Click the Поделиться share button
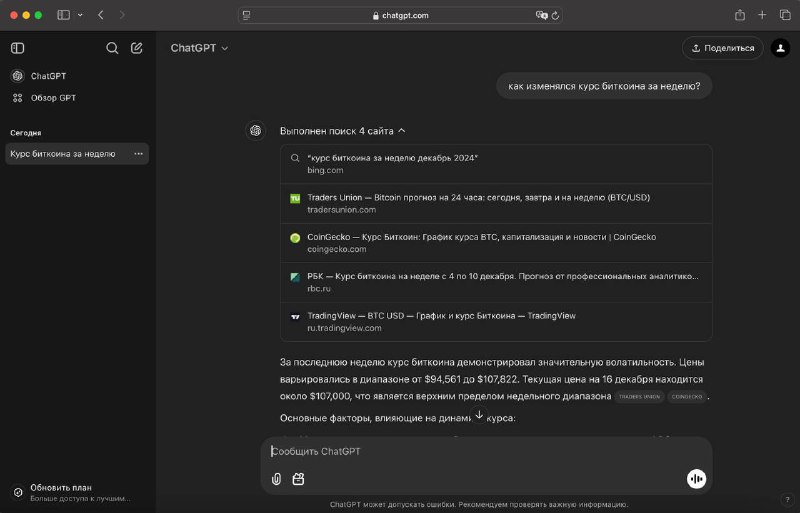This screenshot has width=800, height=513. (722, 48)
